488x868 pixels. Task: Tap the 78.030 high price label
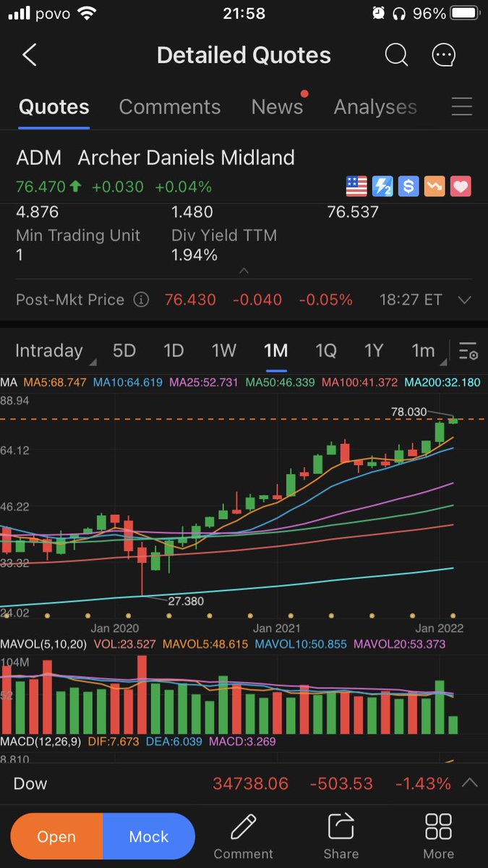[x=408, y=411]
